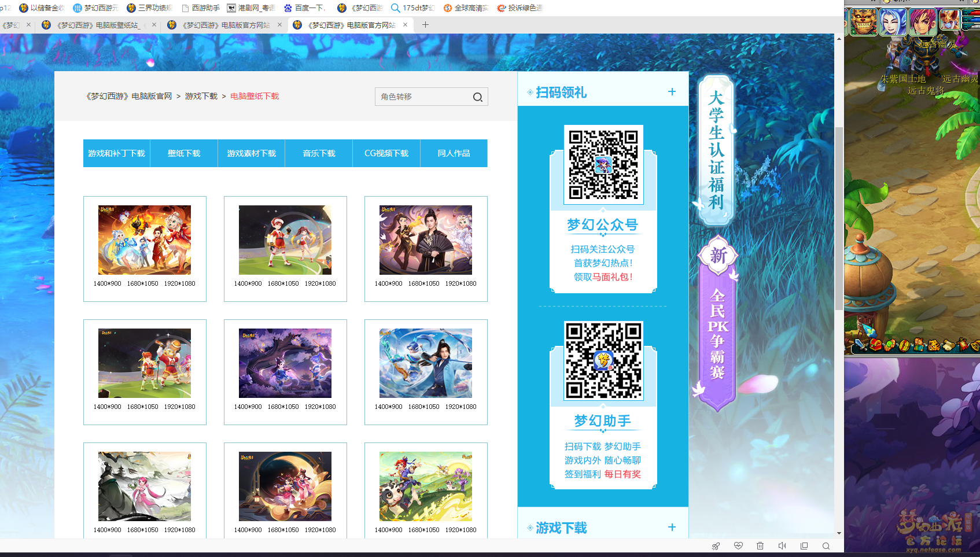The image size is (980, 557).
Task: Click the blue-haired avatar in game window
Action: (893, 21)
